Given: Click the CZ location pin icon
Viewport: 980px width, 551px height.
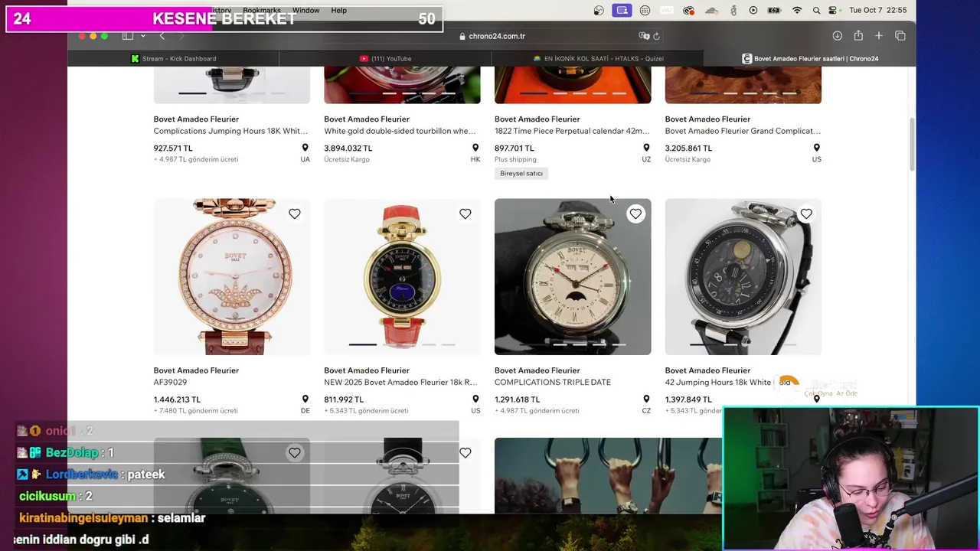Looking at the screenshot, I should [x=646, y=399].
